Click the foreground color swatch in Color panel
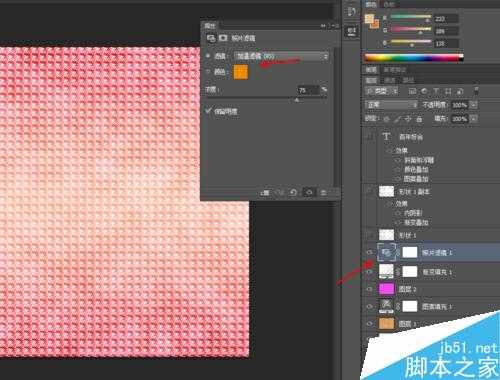 [369, 19]
